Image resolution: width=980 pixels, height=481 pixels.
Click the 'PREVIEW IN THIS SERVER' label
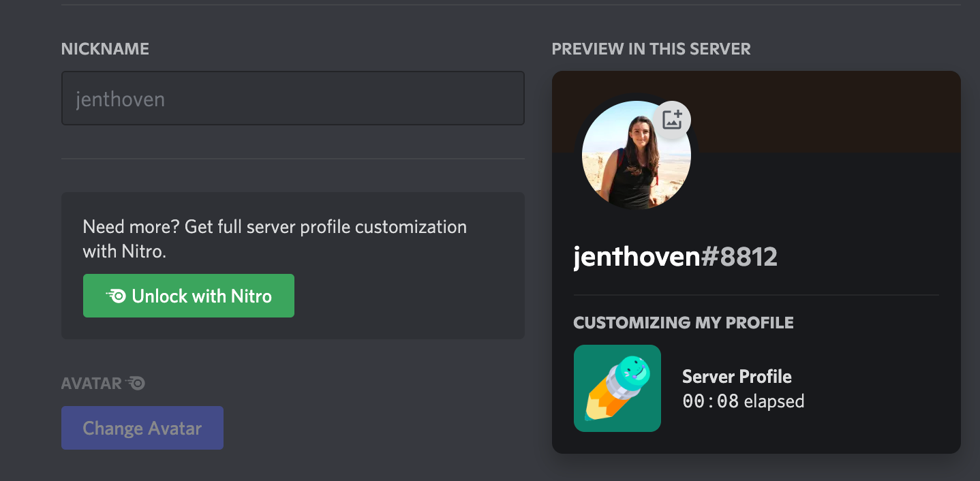651,49
